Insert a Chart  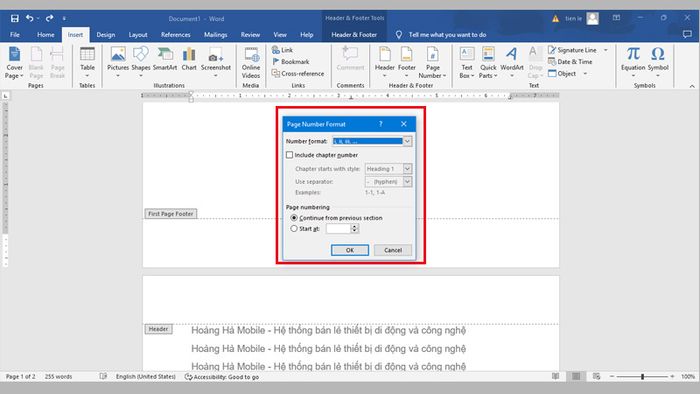189,59
